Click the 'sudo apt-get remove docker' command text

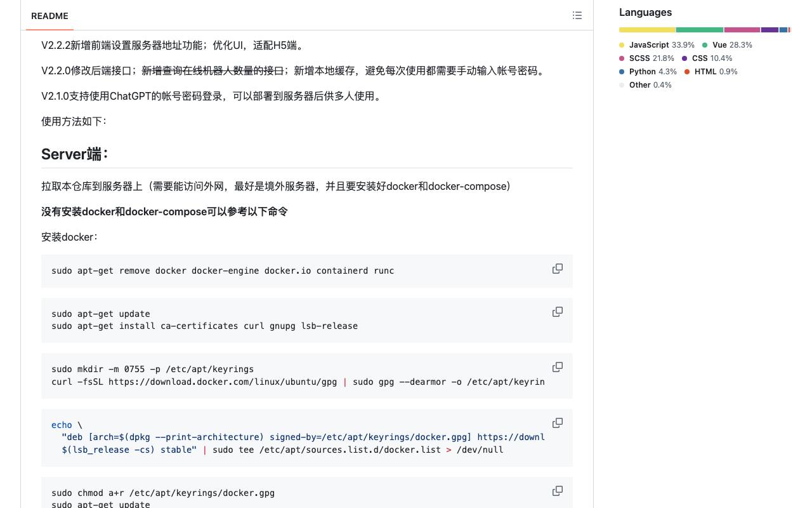(x=223, y=271)
